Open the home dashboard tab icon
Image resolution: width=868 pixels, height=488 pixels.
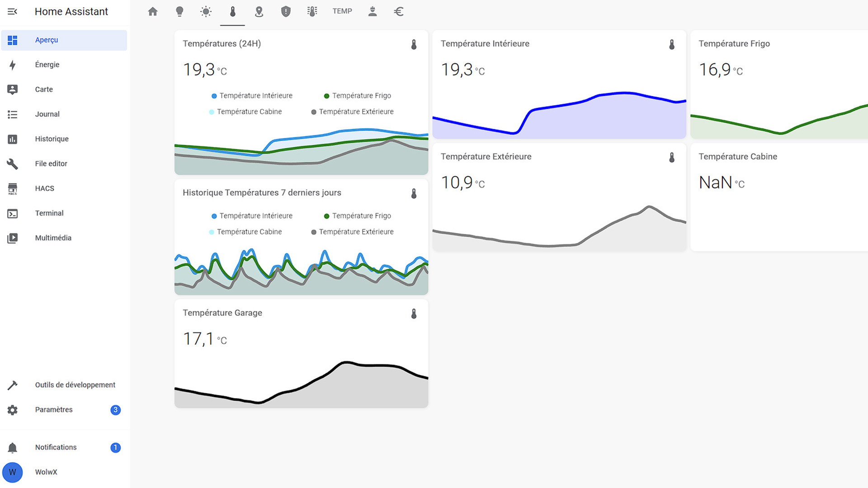coord(153,11)
